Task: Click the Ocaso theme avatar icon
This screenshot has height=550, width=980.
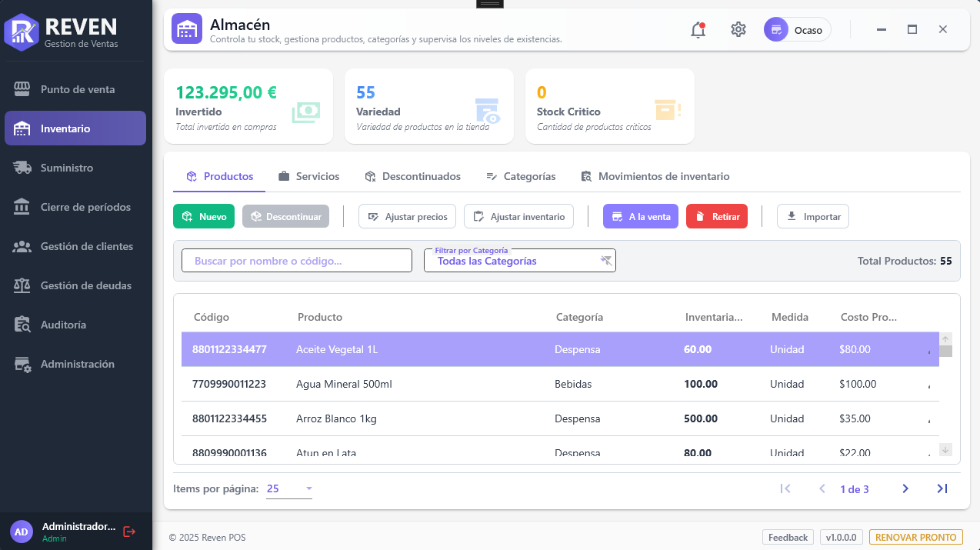Action: 776,30
